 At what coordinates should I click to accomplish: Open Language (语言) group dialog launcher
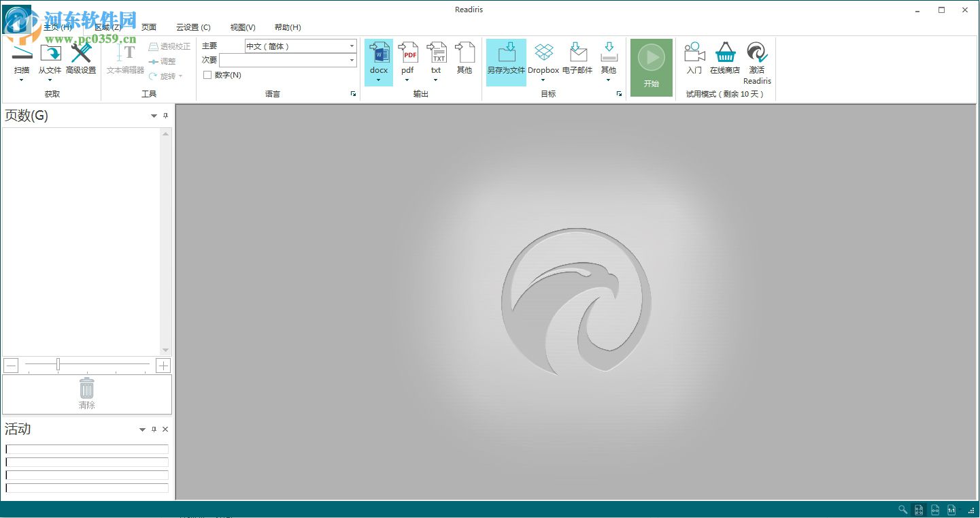[353, 94]
